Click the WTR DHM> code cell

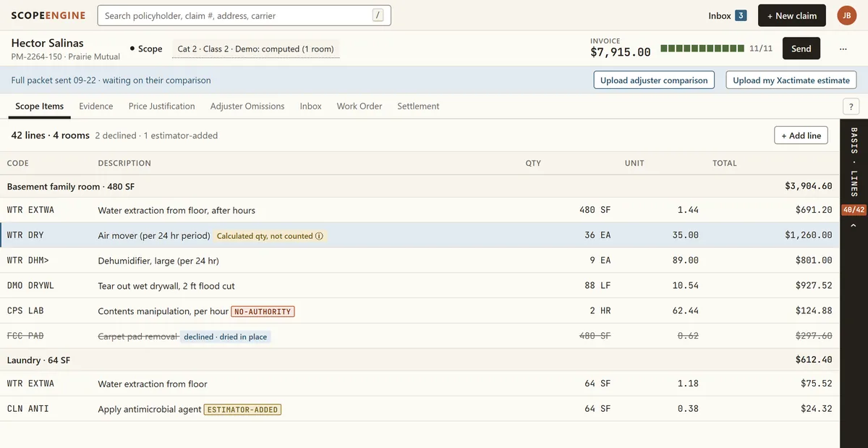coord(27,261)
